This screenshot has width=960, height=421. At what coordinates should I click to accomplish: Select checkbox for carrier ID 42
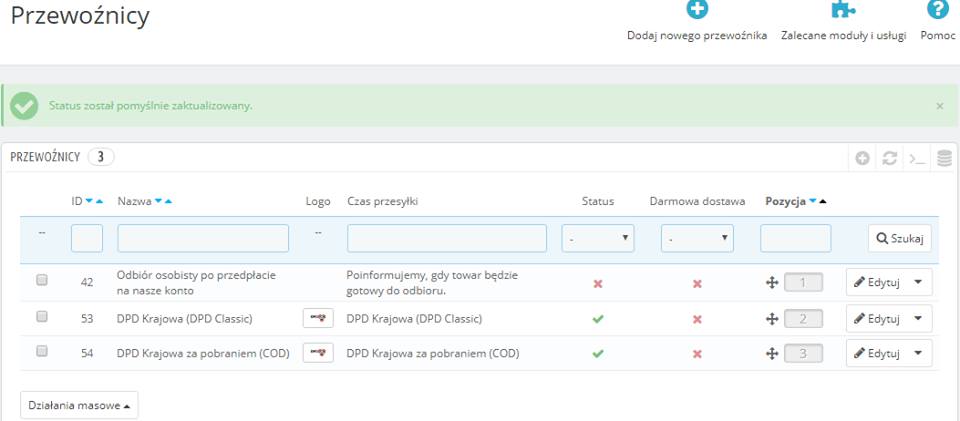point(42,280)
